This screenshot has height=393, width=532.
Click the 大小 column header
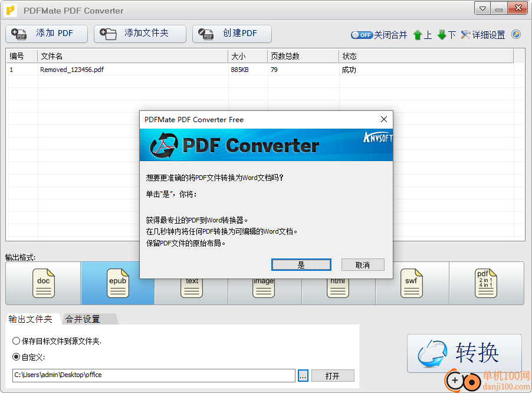[x=248, y=56]
